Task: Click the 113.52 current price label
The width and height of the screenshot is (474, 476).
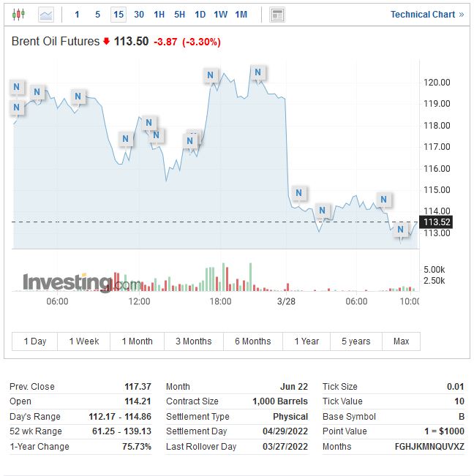Action: [x=436, y=222]
